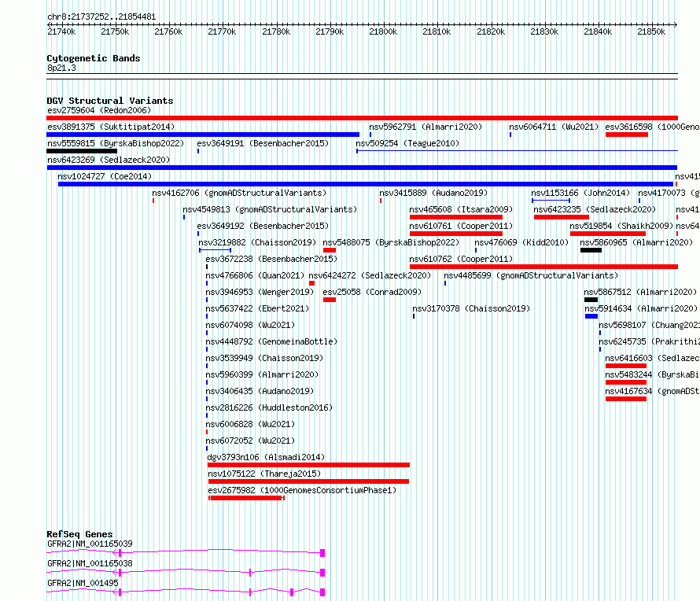Open variant nsv5914634 (Almarri2020)

pos(641,308)
